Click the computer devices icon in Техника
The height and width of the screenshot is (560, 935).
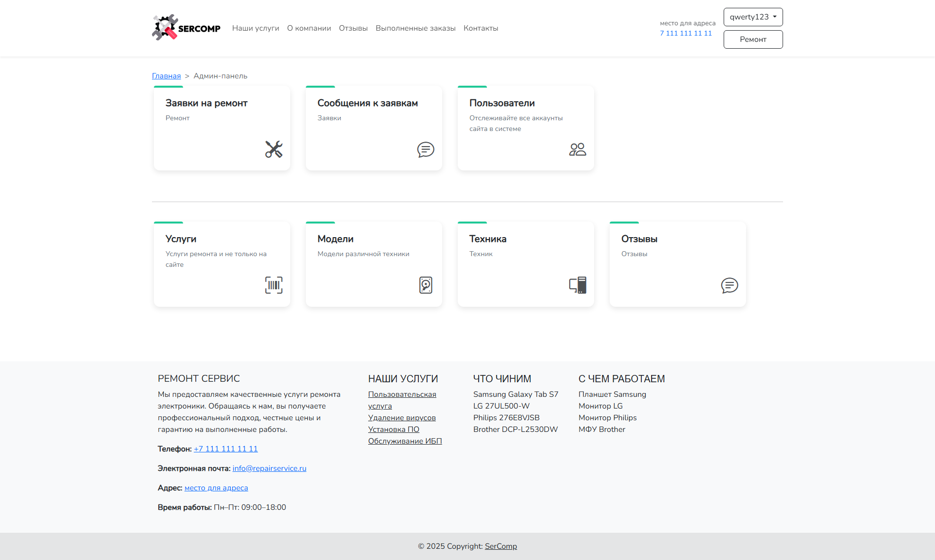pyautogui.click(x=578, y=285)
